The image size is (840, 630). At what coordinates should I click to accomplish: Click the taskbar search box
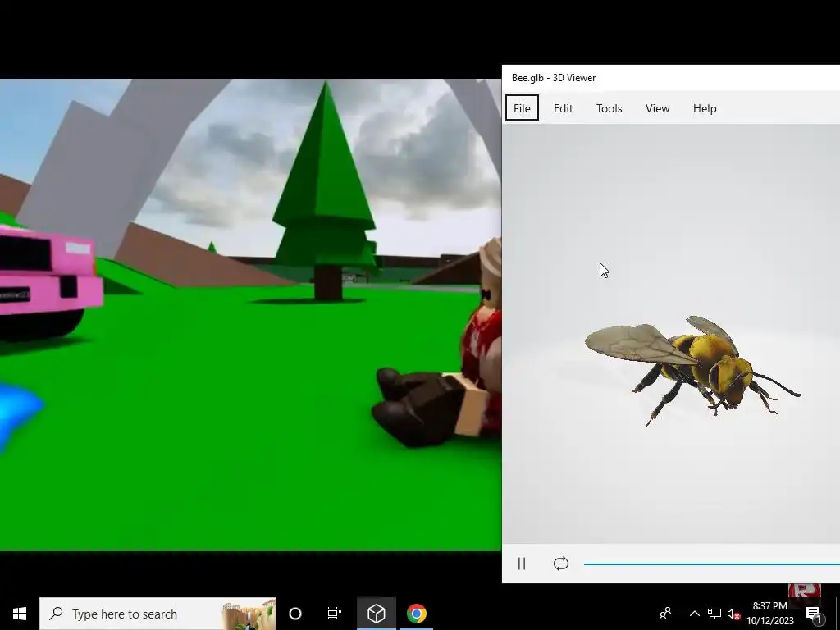157,614
